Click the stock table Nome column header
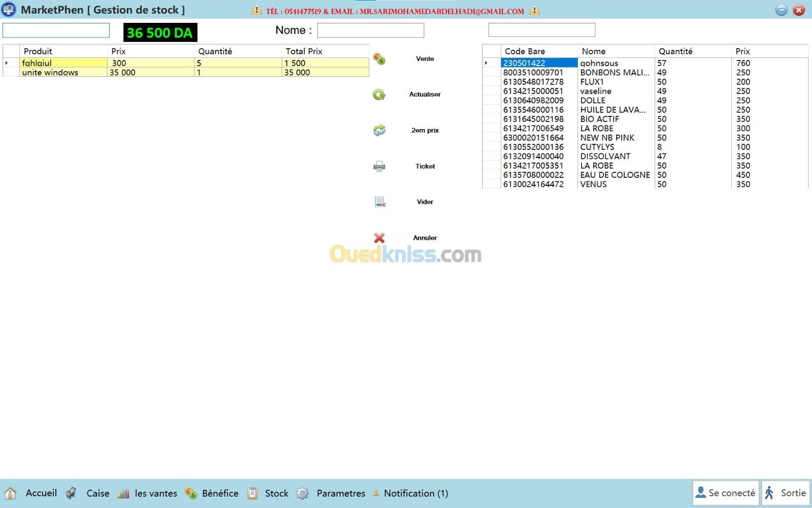 (x=616, y=51)
